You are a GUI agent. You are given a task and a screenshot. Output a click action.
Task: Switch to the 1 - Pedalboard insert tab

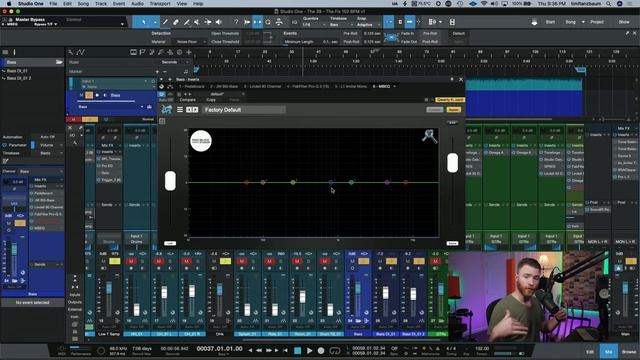coord(191,87)
